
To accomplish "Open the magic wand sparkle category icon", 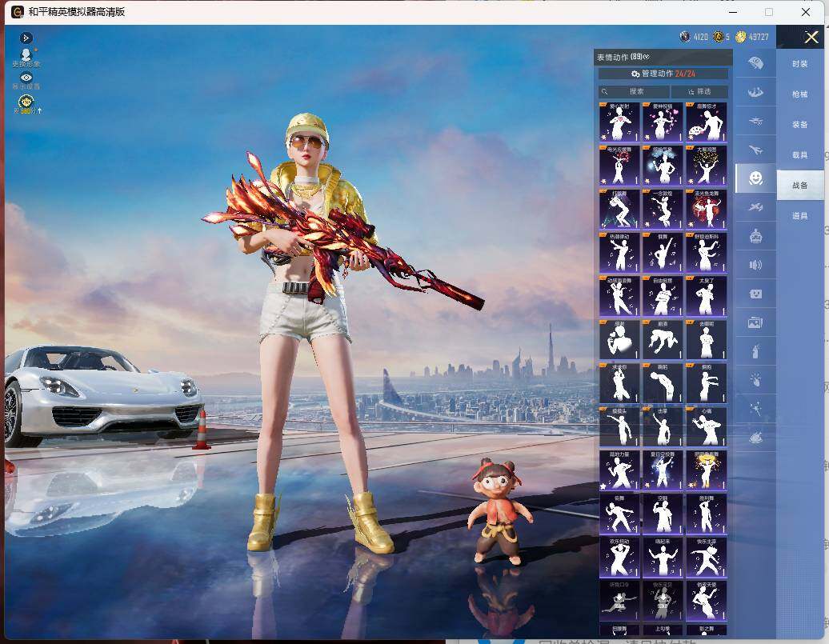I will 755,408.
